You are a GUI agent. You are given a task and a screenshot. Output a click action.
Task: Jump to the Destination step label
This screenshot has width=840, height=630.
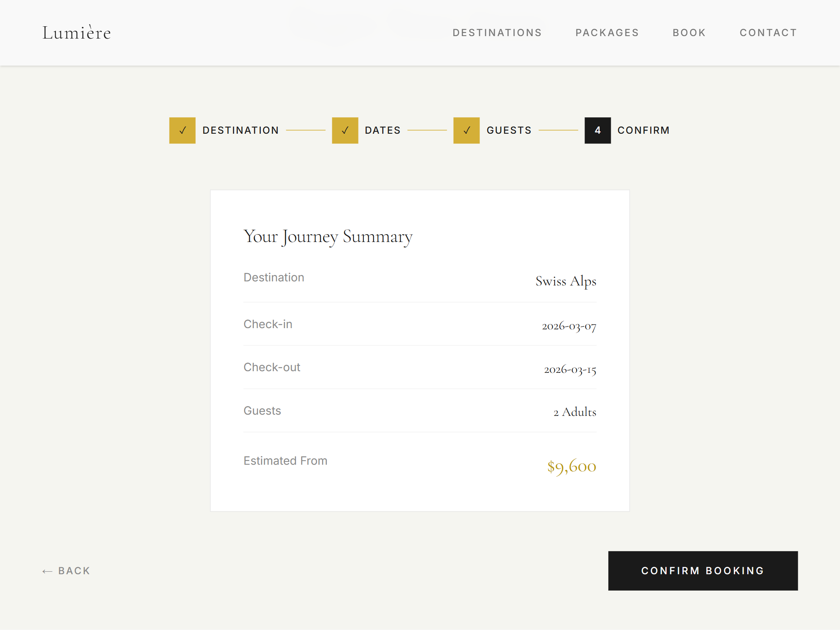pos(240,130)
